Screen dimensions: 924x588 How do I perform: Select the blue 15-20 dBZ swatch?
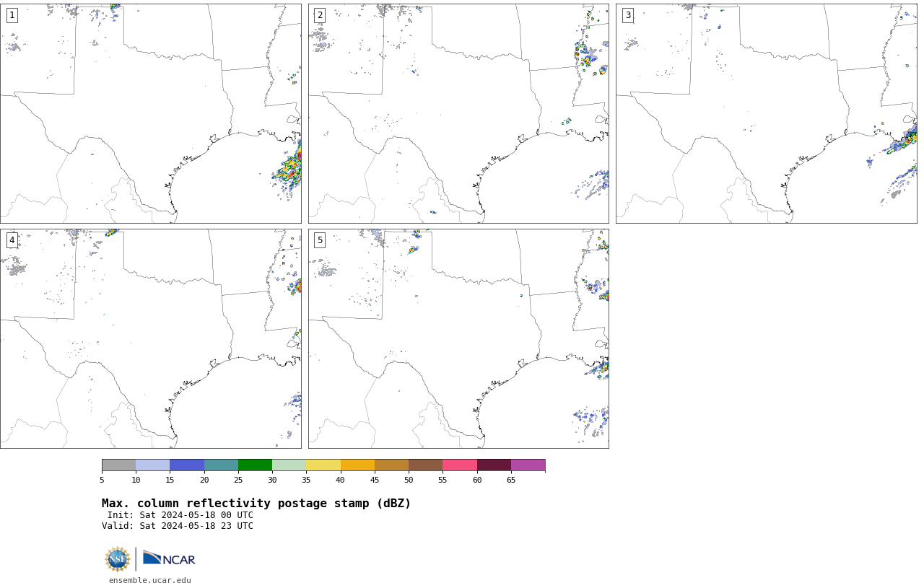[187, 465]
